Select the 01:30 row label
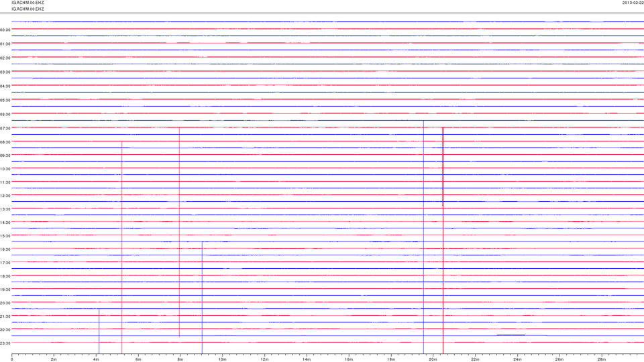 click(5, 44)
